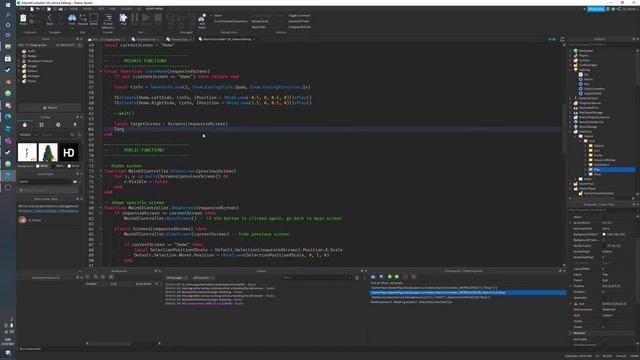Click the Players icon in Explorer
Viewport: 640px width, 360px height.
coord(576,56)
